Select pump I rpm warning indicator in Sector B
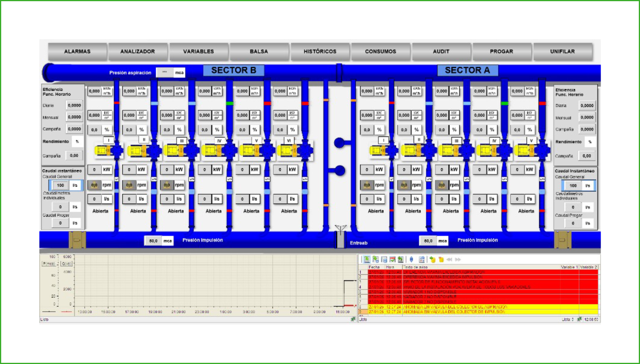 tap(94, 185)
